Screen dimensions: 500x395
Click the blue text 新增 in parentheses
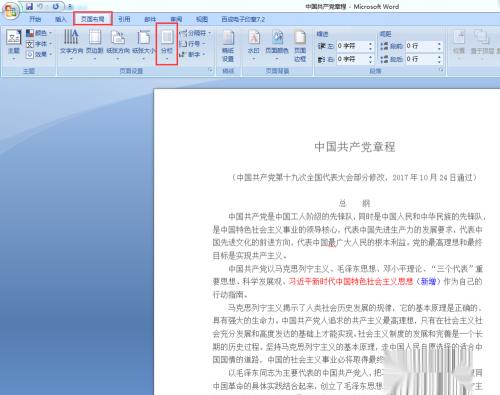(x=428, y=281)
